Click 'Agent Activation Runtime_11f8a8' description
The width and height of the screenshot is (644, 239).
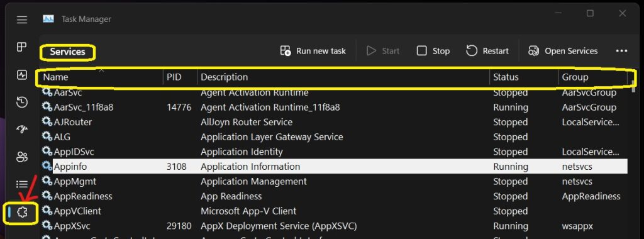tap(270, 107)
